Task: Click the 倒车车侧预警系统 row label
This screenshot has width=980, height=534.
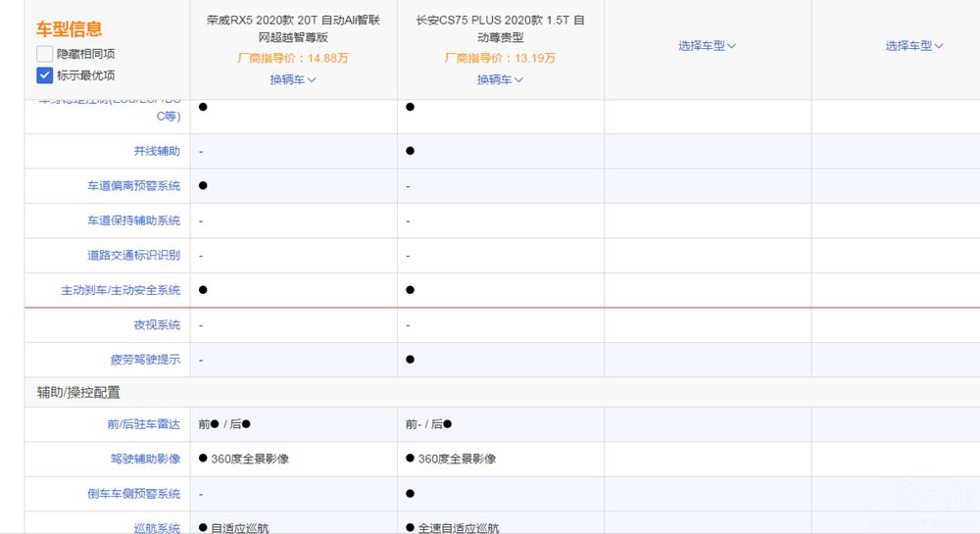Action: tap(133, 494)
